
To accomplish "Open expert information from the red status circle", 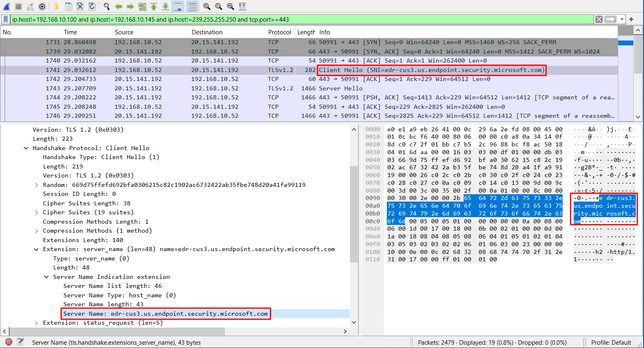I will 9,342.
